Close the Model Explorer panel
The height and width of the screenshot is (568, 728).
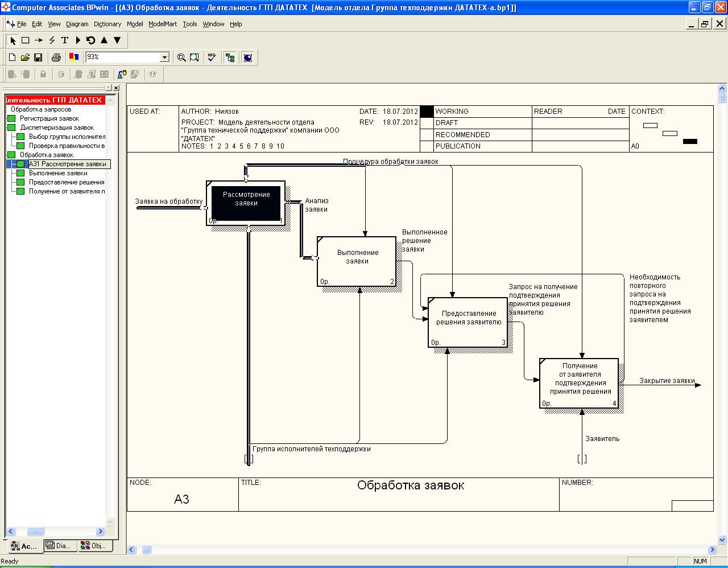tap(116, 88)
